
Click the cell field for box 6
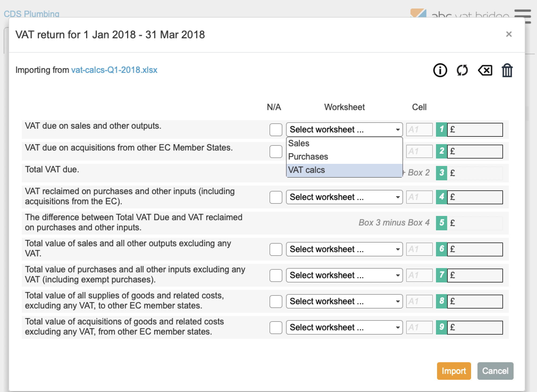(419, 249)
